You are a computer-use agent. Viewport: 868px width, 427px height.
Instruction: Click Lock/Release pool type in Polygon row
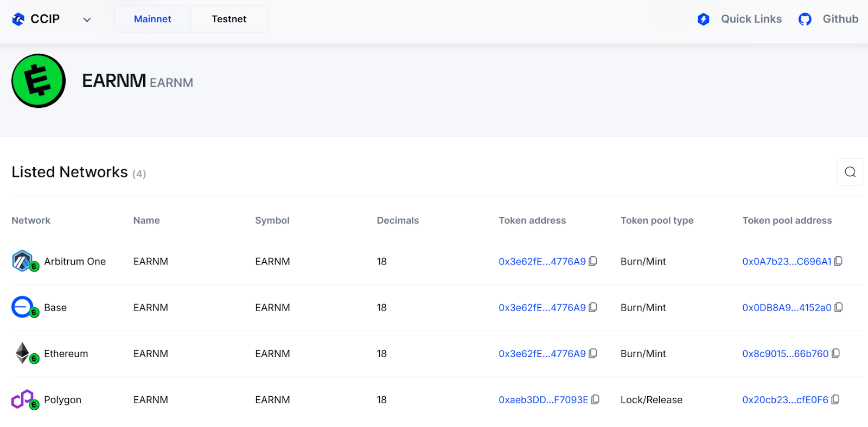coord(652,400)
